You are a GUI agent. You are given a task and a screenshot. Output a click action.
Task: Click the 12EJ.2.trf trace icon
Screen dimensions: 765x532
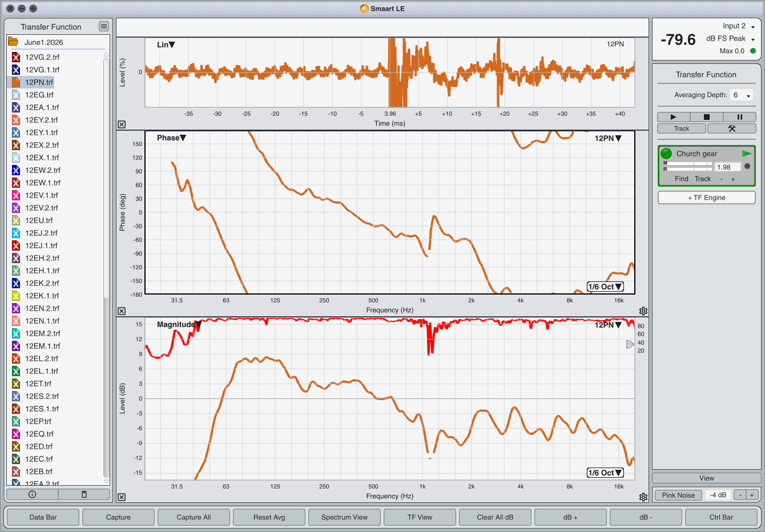pyautogui.click(x=16, y=233)
